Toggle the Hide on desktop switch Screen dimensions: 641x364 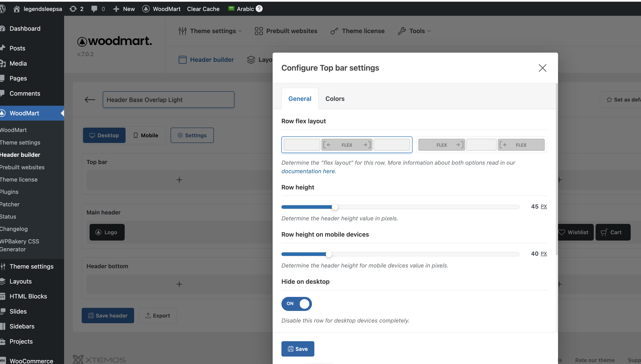[x=297, y=303]
